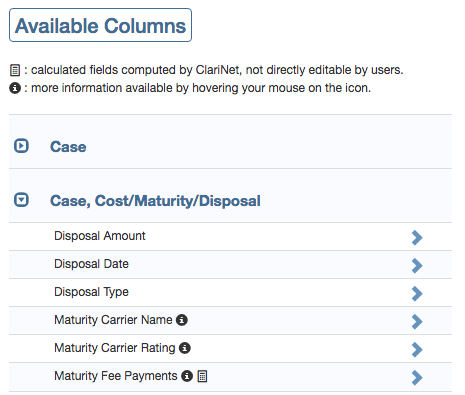Viewport: 465px width, 395px height.
Task: Click the Available Columns header button
Action: point(100,25)
